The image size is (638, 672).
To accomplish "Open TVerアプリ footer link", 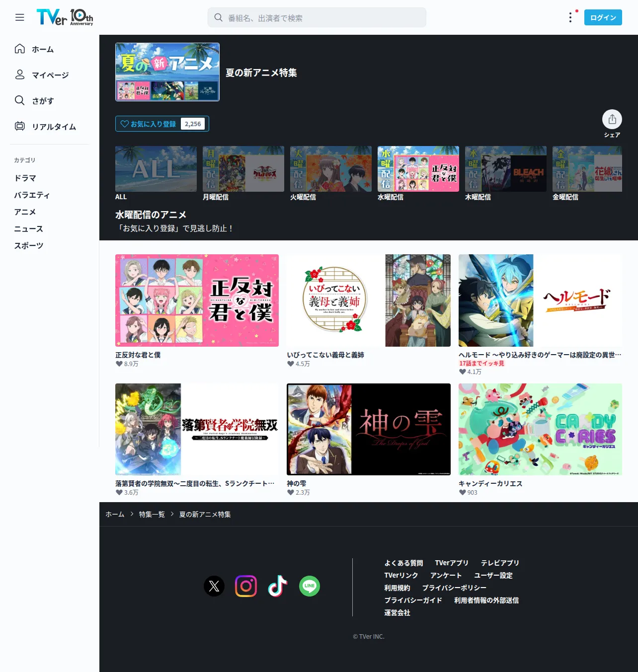I will 452,563.
